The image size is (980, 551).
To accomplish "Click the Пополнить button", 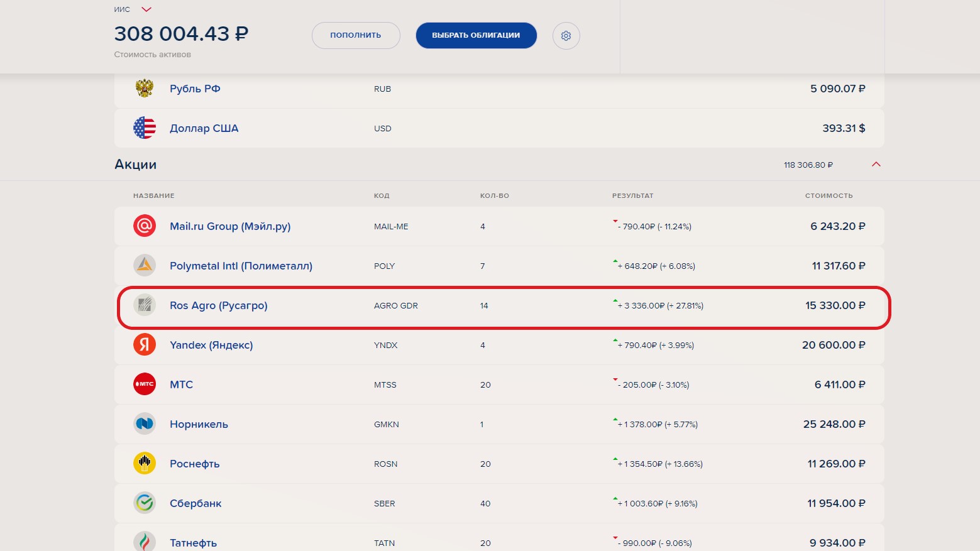I will pos(356,35).
